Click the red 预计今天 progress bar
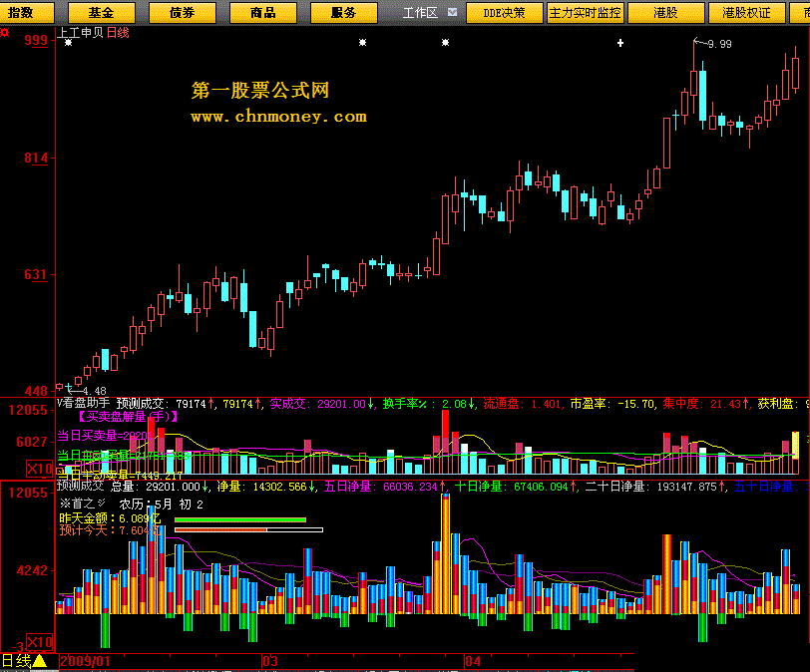 click(248, 530)
